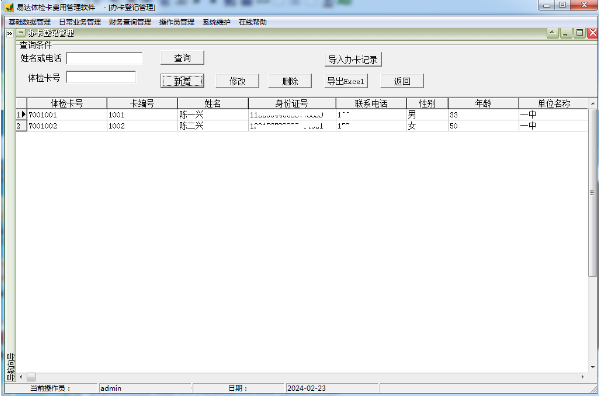The image size is (599, 398).
Task: Select the name cell 陈二兴
Action: (213, 126)
